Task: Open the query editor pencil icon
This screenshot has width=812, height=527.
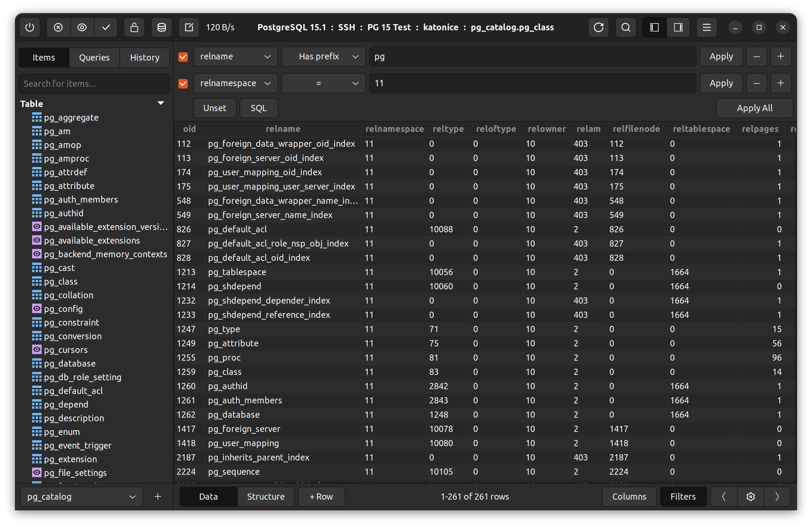Action: (x=189, y=27)
